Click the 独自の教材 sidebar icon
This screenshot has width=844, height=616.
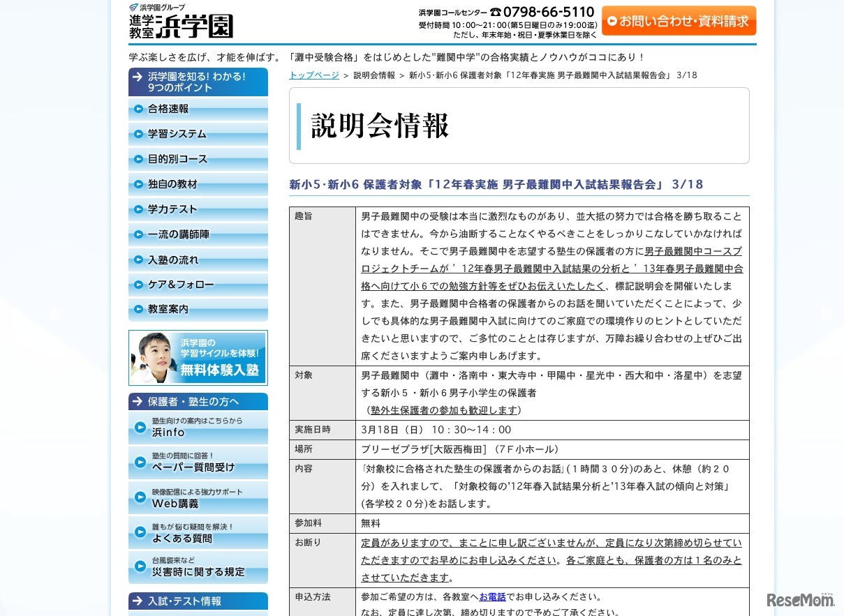coord(138,184)
